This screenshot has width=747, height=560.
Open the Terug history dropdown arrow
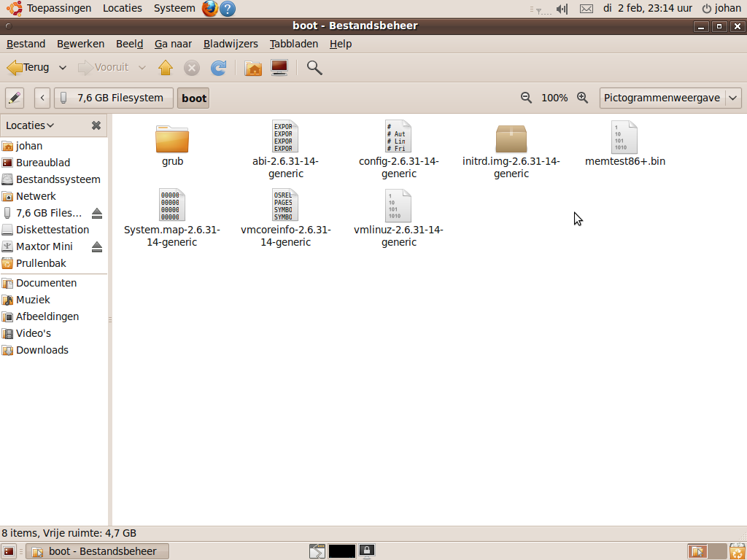(x=63, y=68)
